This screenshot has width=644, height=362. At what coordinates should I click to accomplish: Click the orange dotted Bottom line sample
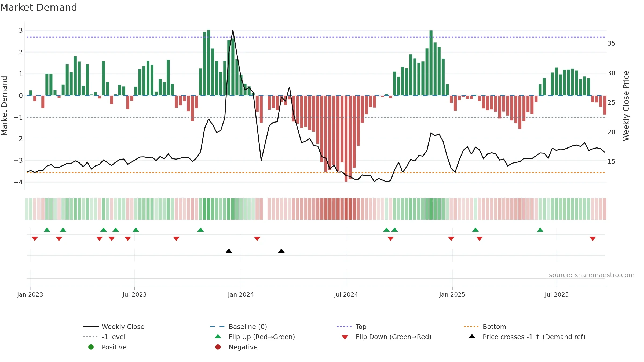click(471, 327)
